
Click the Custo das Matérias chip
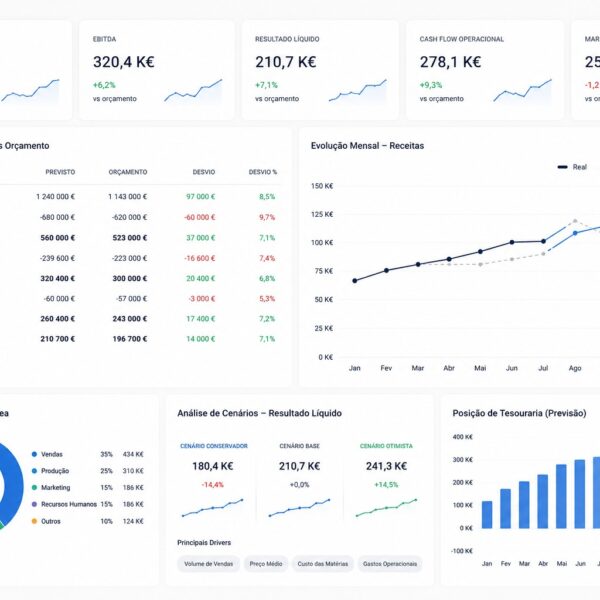(323, 564)
